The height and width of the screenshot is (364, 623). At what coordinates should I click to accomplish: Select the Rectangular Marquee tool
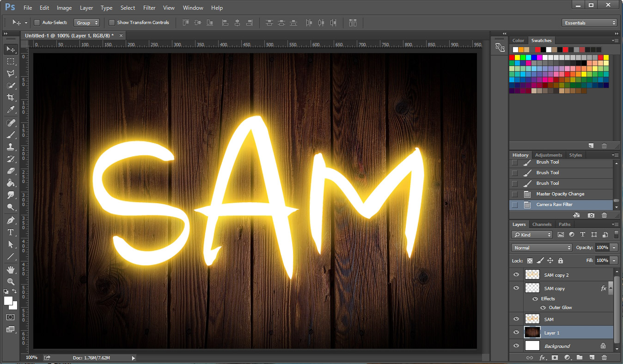(11, 61)
